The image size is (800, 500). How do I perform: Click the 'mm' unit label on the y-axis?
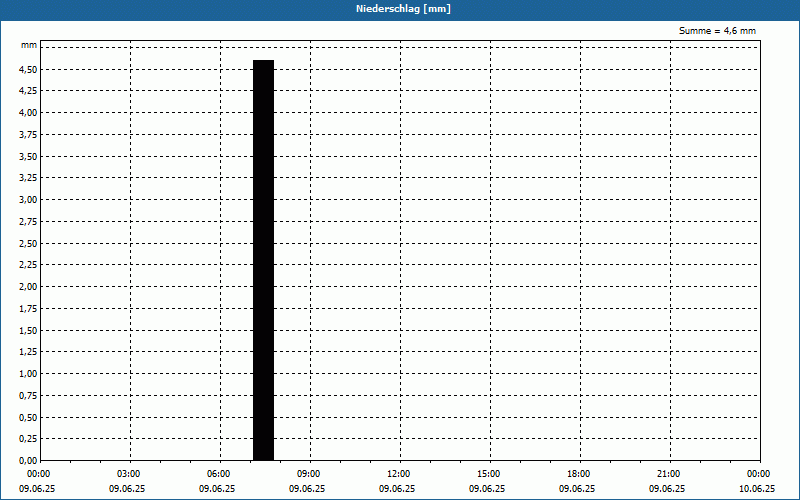(29, 45)
